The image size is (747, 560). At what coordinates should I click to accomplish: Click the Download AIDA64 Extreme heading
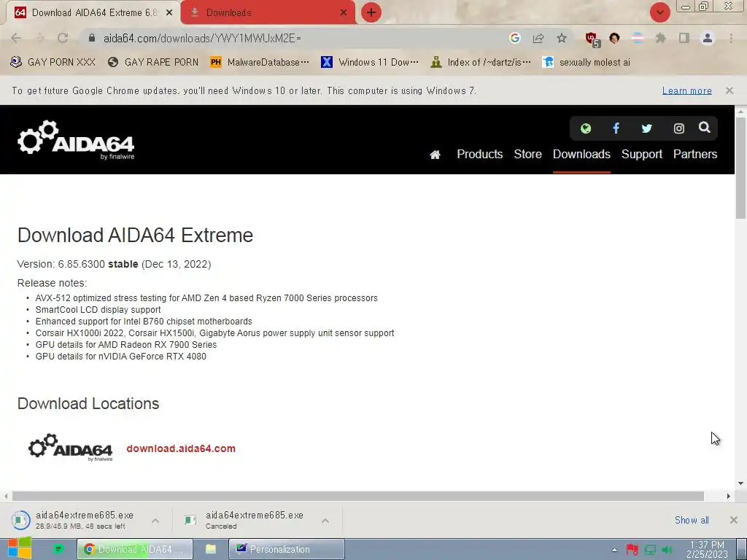pos(135,236)
